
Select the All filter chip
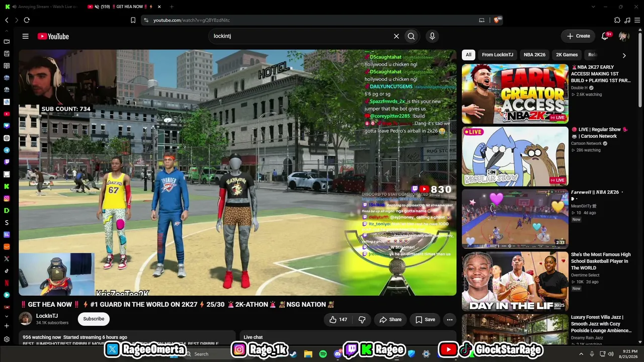[x=468, y=55]
